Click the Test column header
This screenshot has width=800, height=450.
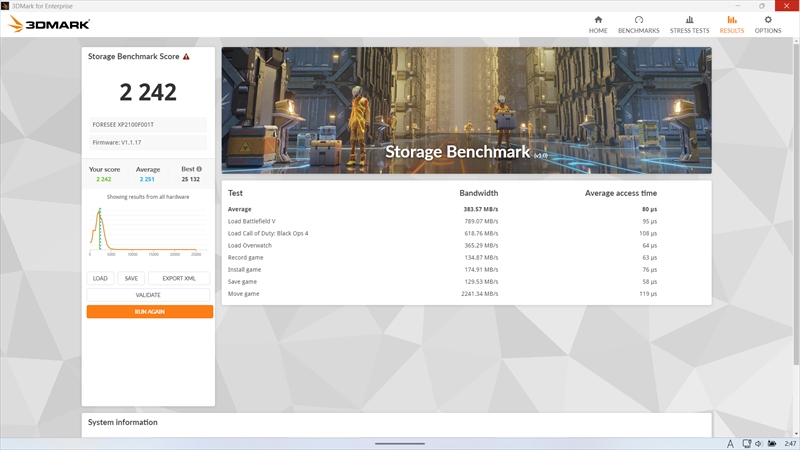pos(235,193)
